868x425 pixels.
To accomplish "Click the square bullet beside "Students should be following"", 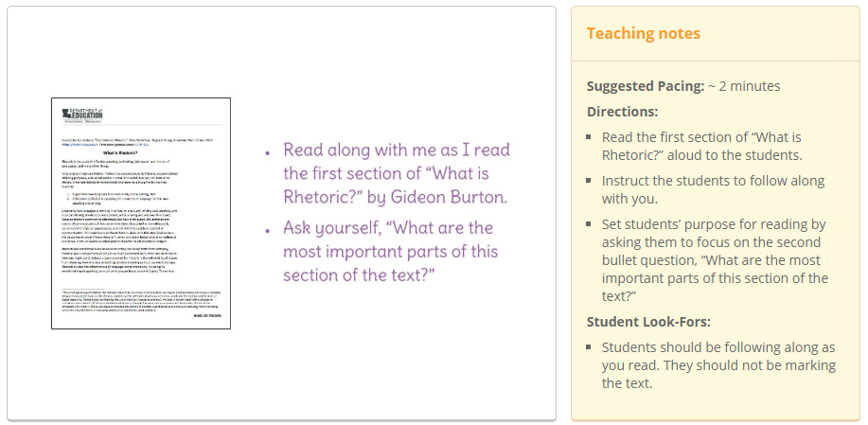I will [x=589, y=347].
